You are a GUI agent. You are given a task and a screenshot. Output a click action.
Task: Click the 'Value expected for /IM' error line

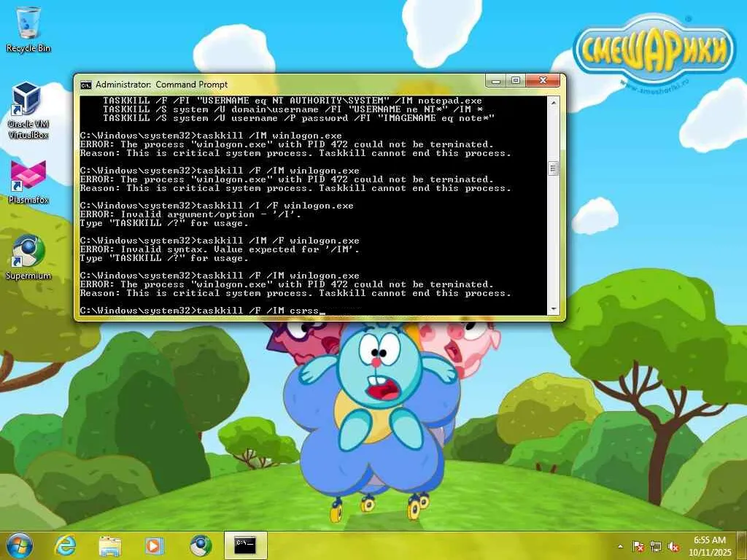[220, 249]
